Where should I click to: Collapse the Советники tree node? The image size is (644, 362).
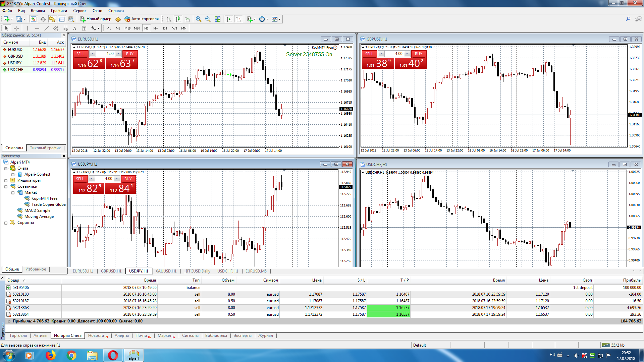(x=6, y=186)
